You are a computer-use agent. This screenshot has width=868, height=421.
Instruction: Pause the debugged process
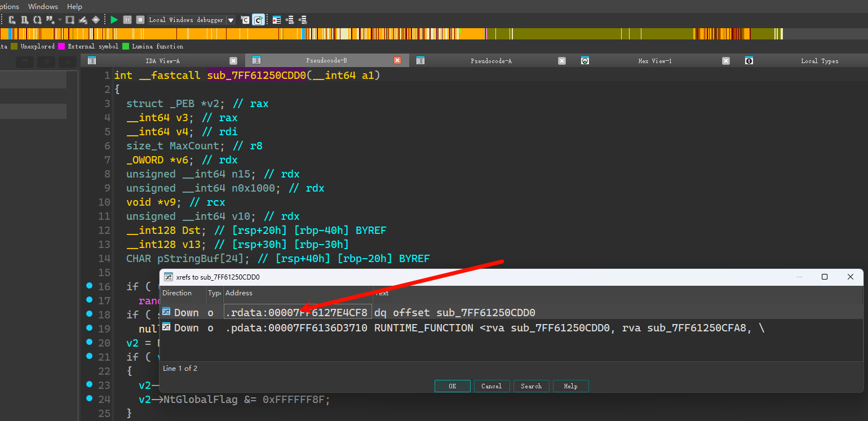click(127, 20)
